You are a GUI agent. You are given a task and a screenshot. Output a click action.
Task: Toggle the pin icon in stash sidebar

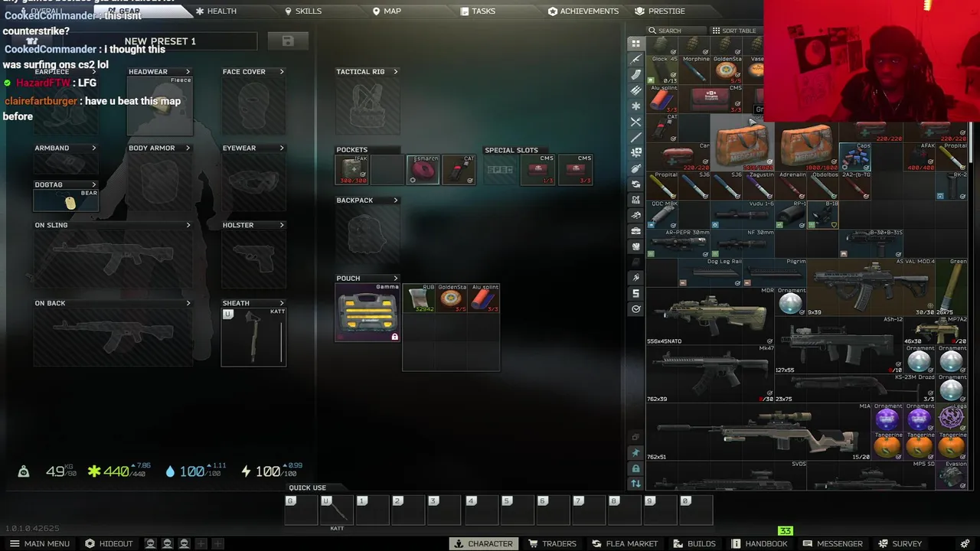tap(635, 453)
